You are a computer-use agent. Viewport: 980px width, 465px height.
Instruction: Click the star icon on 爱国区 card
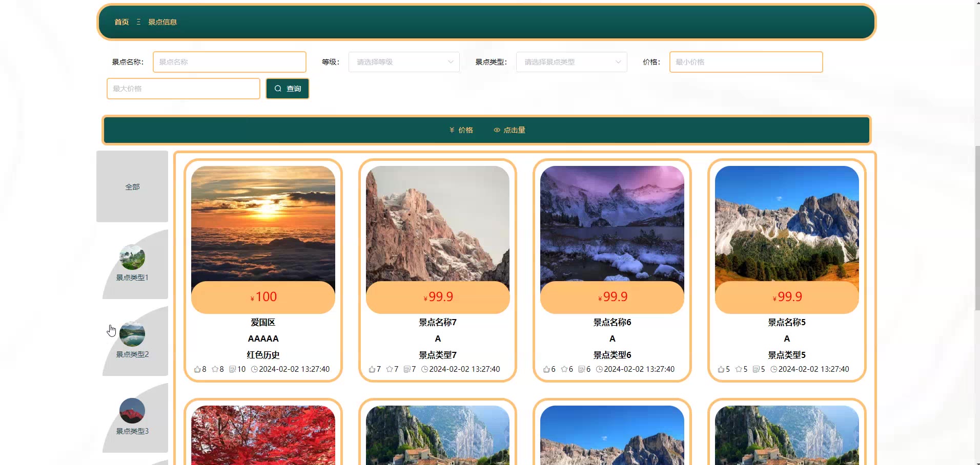(x=215, y=369)
